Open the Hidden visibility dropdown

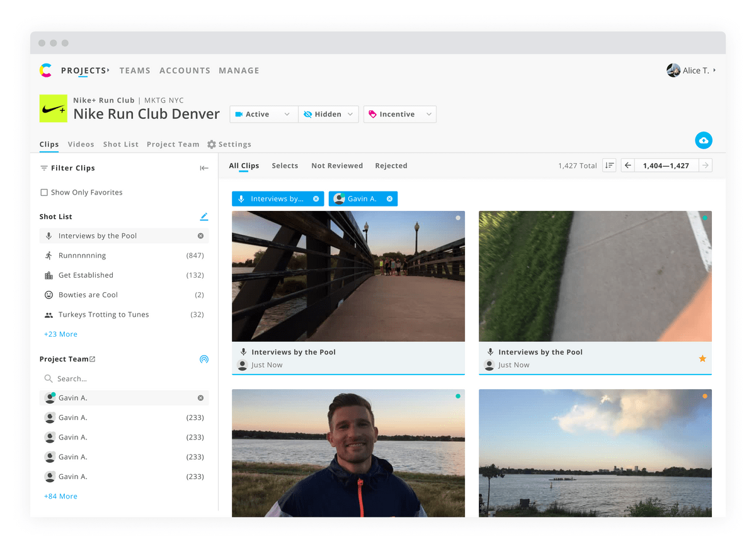(x=328, y=114)
